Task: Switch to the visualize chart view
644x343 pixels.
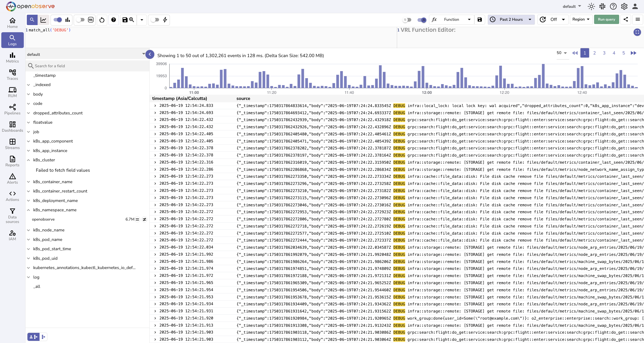Action: tap(43, 20)
